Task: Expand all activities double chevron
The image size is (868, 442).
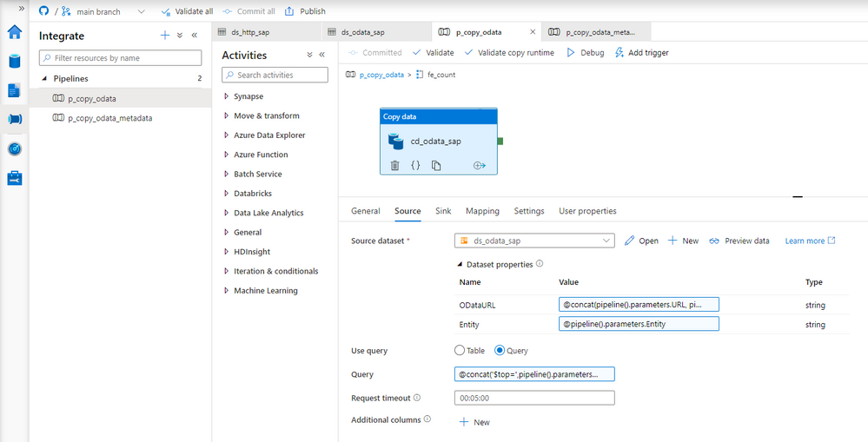Action: [309, 55]
